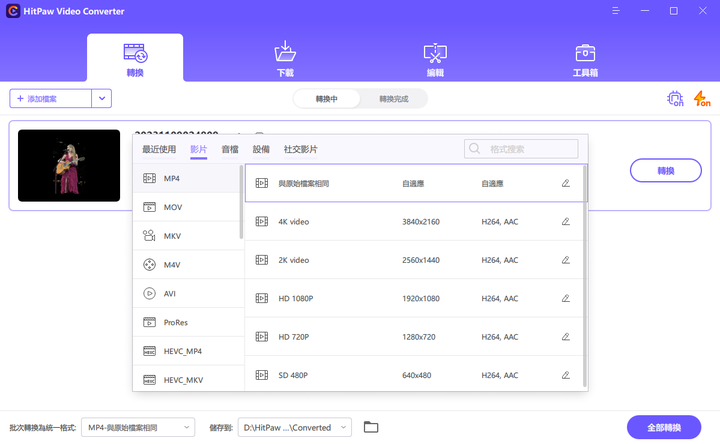Screen dimensions: 720x444
Task: Switch to 轉換中 converting list
Action: pyautogui.click(x=326, y=99)
